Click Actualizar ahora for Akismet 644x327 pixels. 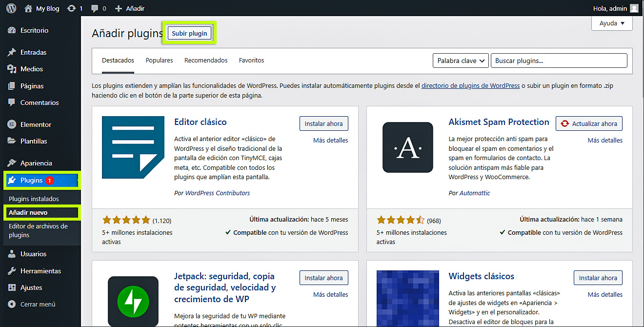tap(589, 124)
